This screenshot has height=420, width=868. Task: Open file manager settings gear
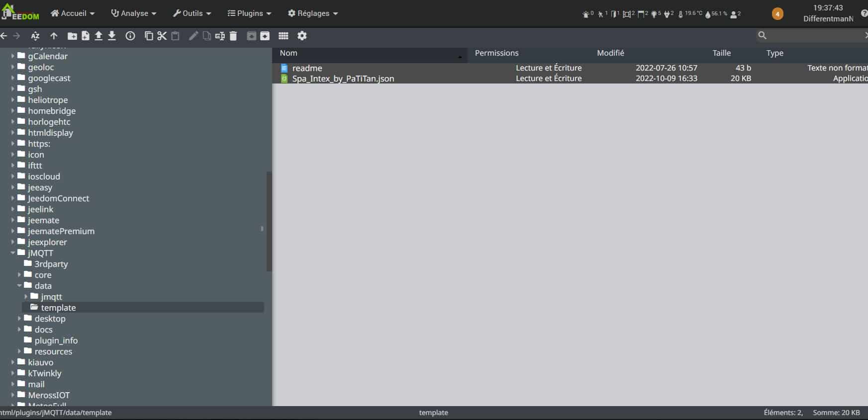pos(302,36)
